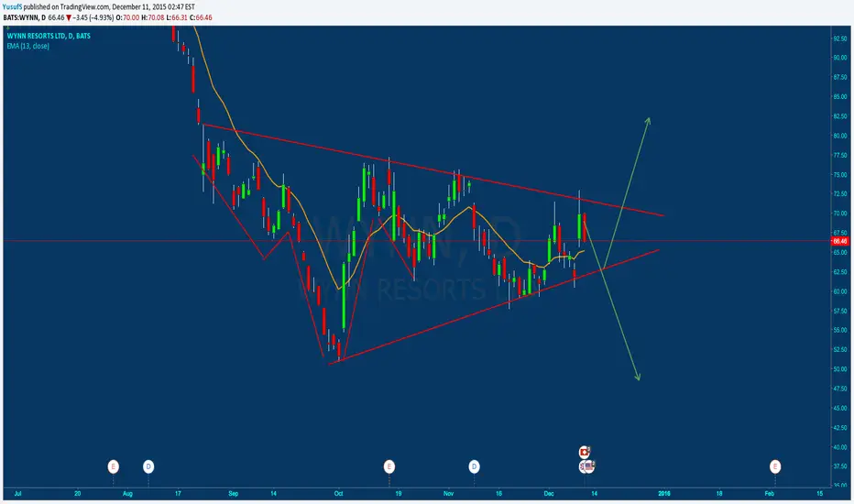Click the Jul label on time axis

point(18,494)
